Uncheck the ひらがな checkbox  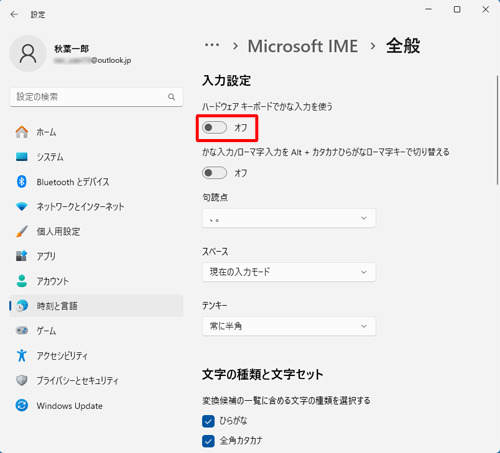(208, 421)
